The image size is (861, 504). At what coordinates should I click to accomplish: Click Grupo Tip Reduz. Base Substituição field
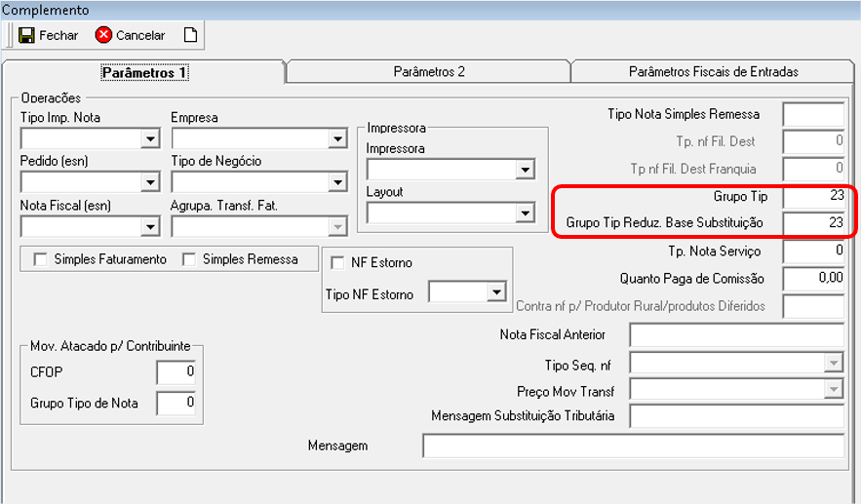click(x=814, y=223)
